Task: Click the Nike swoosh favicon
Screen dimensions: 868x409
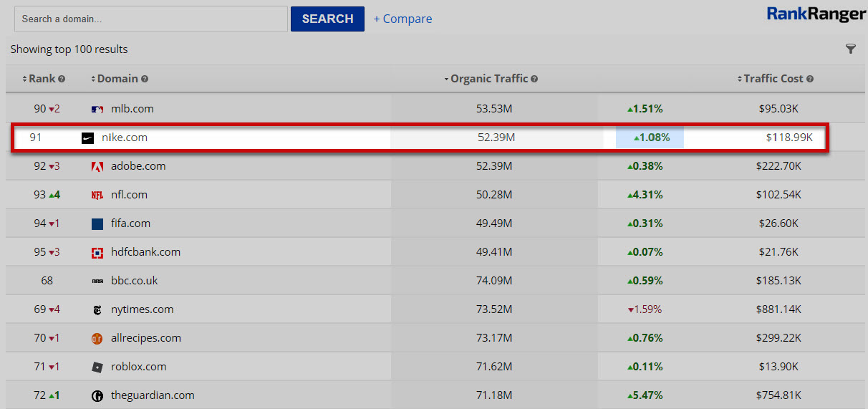Action: click(x=87, y=138)
